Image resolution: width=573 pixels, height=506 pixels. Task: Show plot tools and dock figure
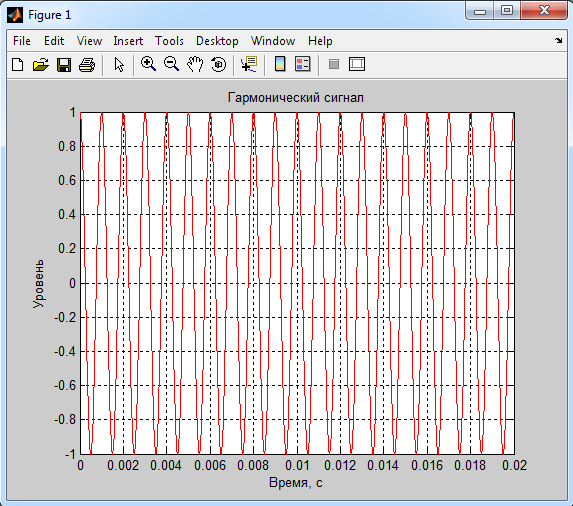pos(357,64)
